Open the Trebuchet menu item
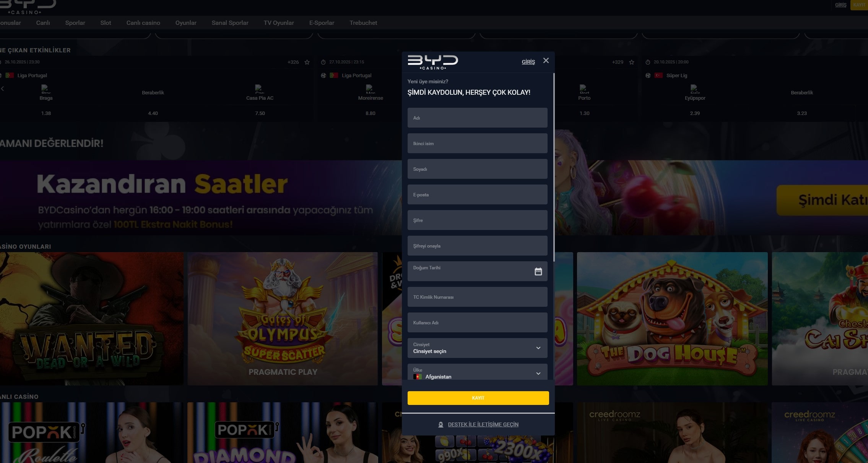 point(363,23)
